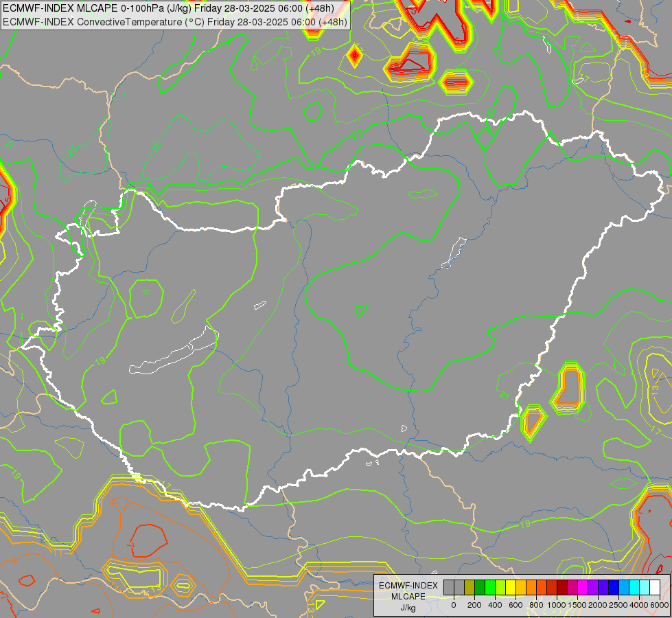The image size is (672, 618).
Task: Select the magenta legend swatch
Action: 583,588
